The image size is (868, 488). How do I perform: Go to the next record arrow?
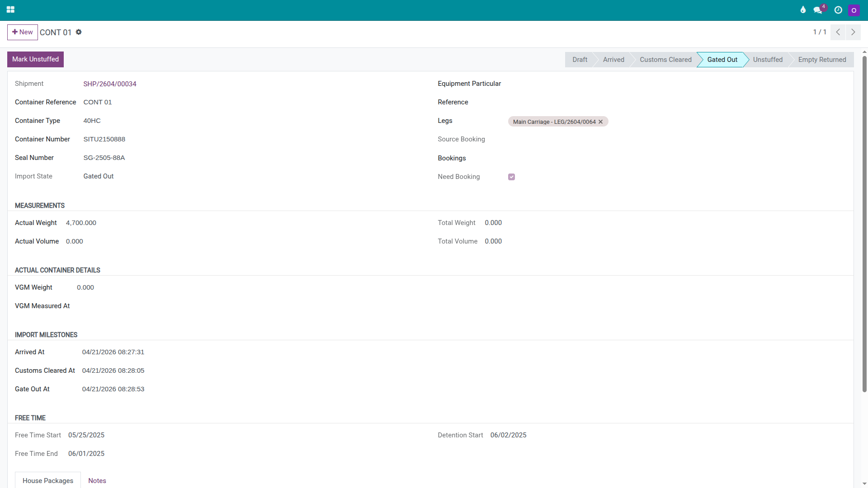tap(853, 32)
